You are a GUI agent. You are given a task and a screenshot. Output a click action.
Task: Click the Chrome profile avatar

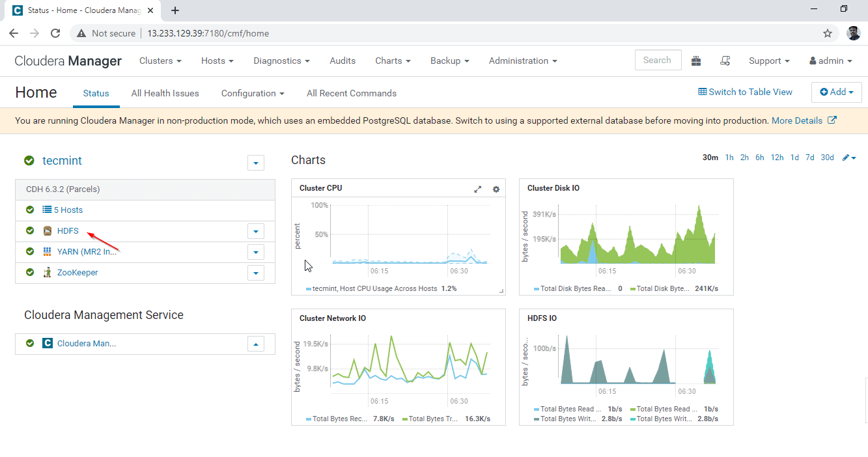click(853, 33)
